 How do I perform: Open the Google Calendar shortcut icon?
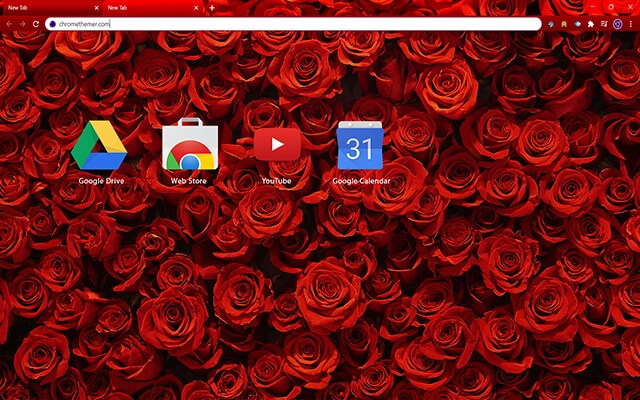pyautogui.click(x=360, y=145)
